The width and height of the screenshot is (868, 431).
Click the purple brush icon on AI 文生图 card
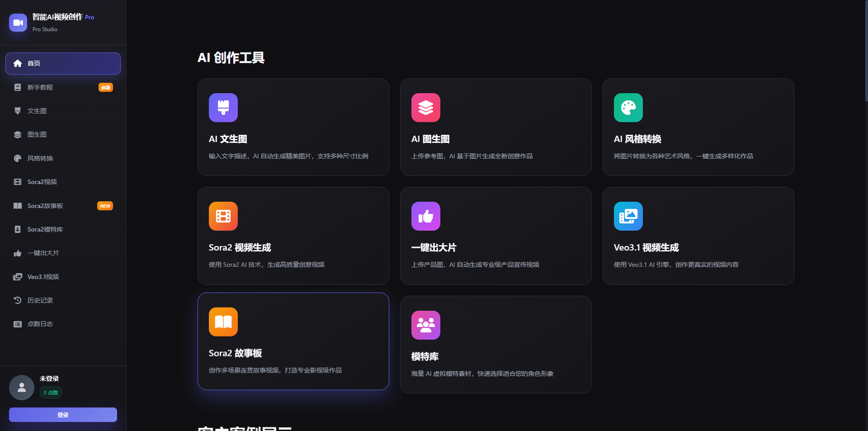[x=223, y=108]
